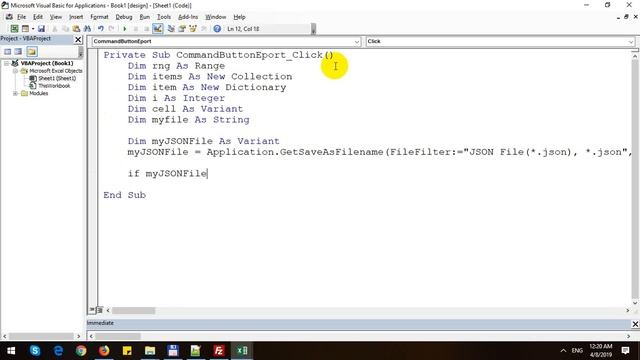
Task: Open the Tools menu
Action: pos(164,17)
